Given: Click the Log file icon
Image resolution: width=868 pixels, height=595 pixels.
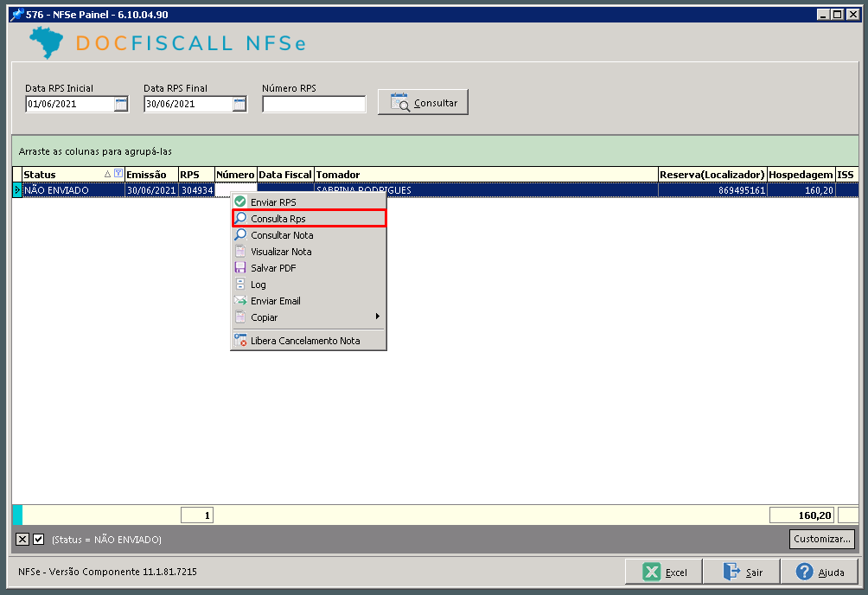Looking at the screenshot, I should coord(240,284).
